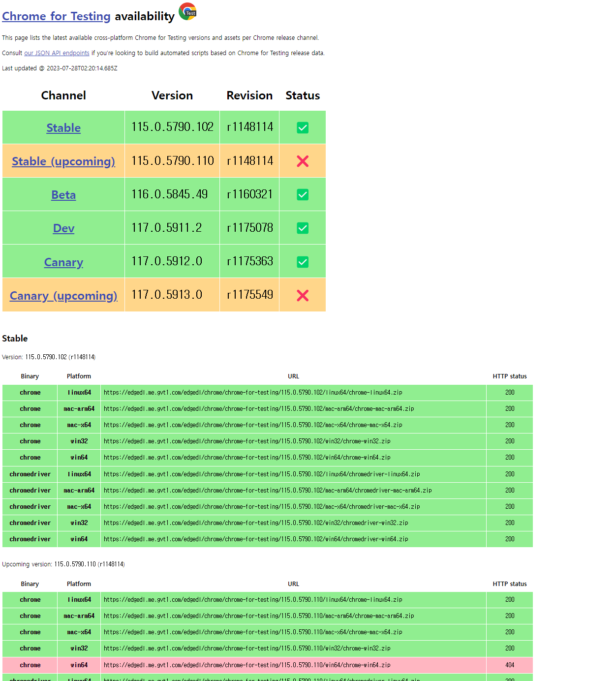Viewport: 616px width, 681px height.
Task: Click revision r1175363 cell
Action: pos(249,261)
